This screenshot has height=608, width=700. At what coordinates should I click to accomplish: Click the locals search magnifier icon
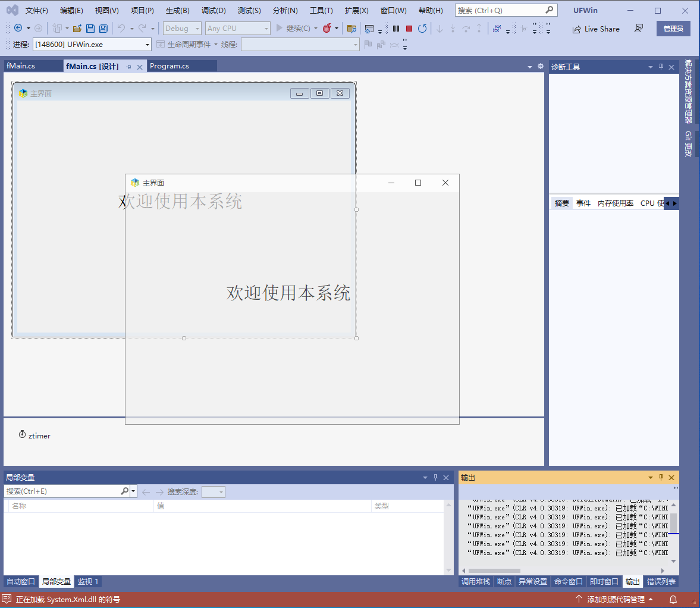tap(124, 491)
